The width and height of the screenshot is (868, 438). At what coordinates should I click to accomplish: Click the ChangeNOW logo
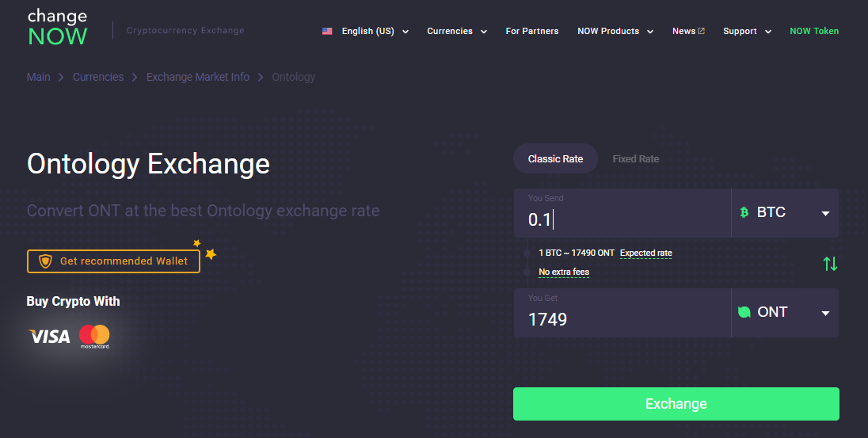click(x=58, y=28)
